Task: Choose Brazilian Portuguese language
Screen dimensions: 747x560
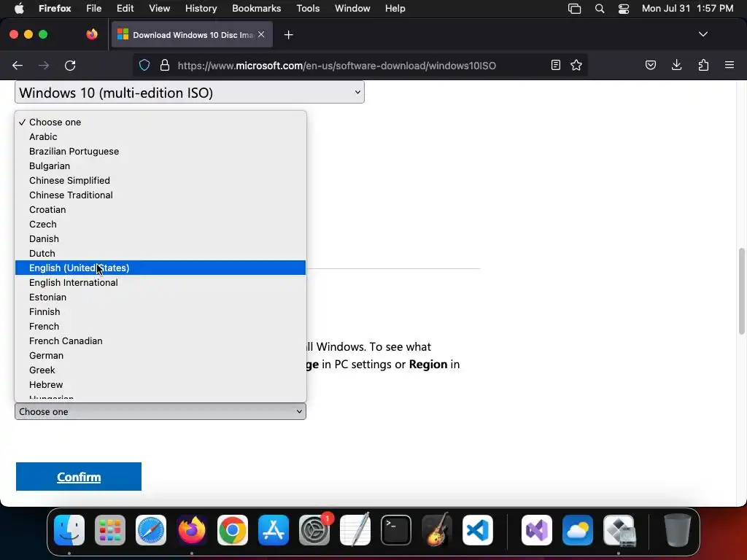Action: pos(160,152)
